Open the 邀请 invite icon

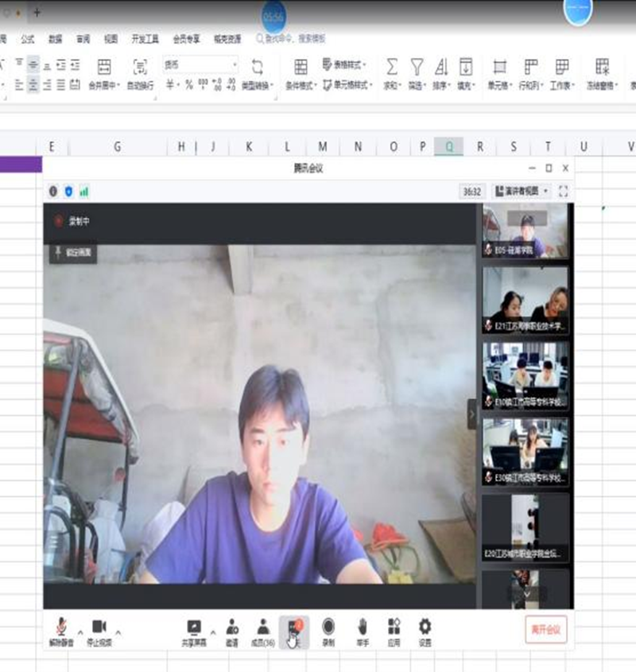pos(231,630)
